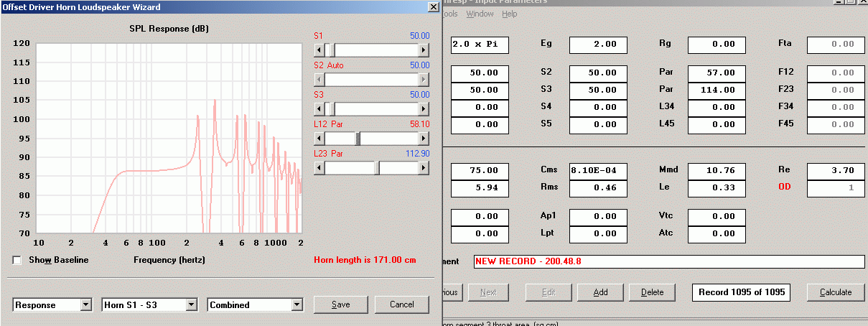The height and width of the screenshot is (326, 868).
Task: Close the Loudspeaker Wizard window
Action: pyautogui.click(x=432, y=6)
